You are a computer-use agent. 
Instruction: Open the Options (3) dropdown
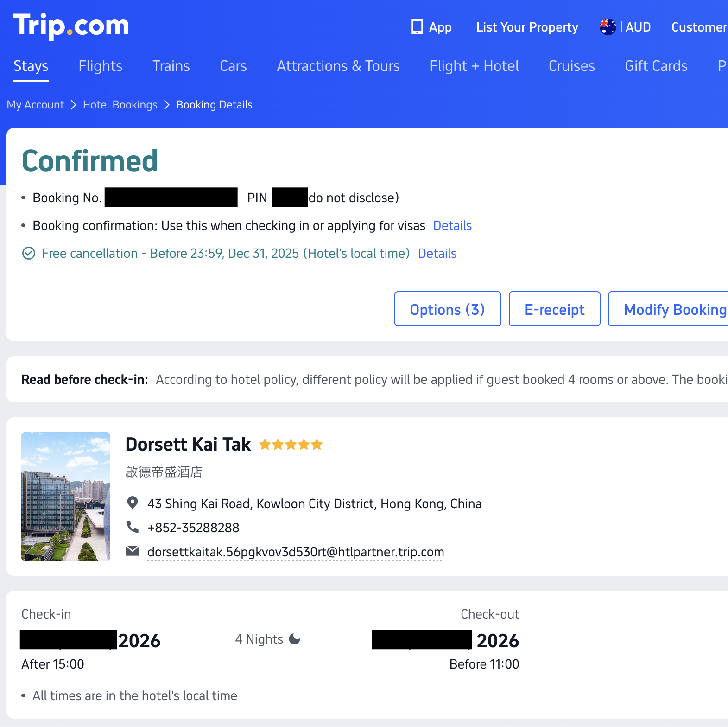tap(447, 309)
